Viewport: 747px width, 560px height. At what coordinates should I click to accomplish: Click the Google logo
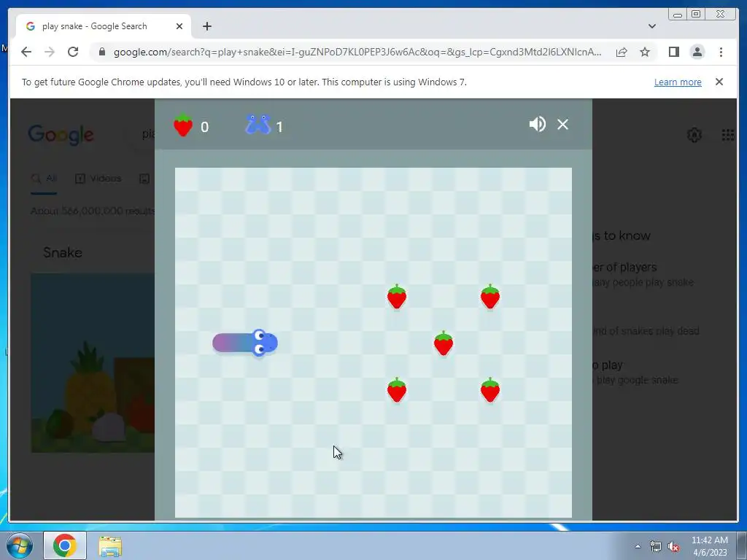click(x=61, y=135)
